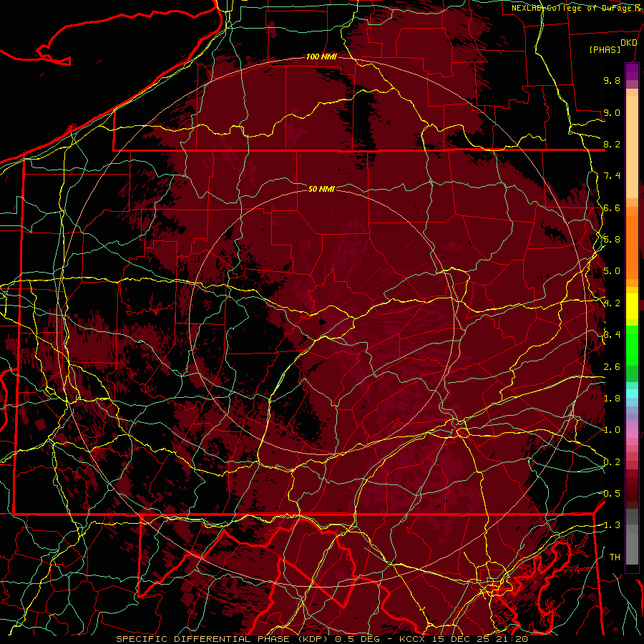Pick the bright green band of the scale
This screenshot has width=644, height=644.
click(632, 346)
